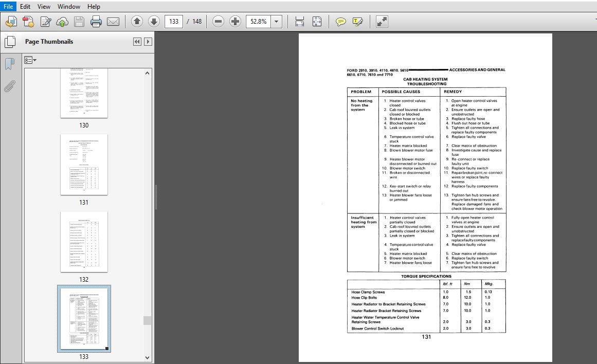Click the Edit/Sign document icon
The width and height of the screenshot is (597, 364).
[x=45, y=22]
